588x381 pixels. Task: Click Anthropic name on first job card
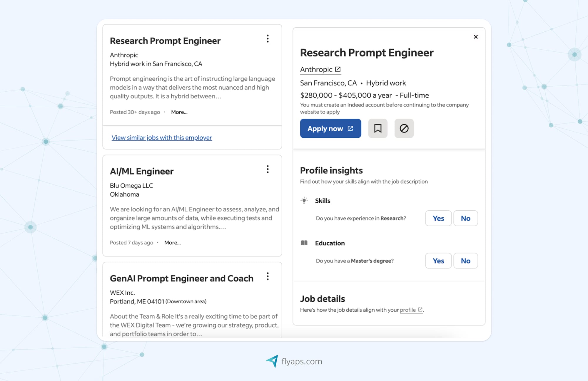click(x=124, y=55)
